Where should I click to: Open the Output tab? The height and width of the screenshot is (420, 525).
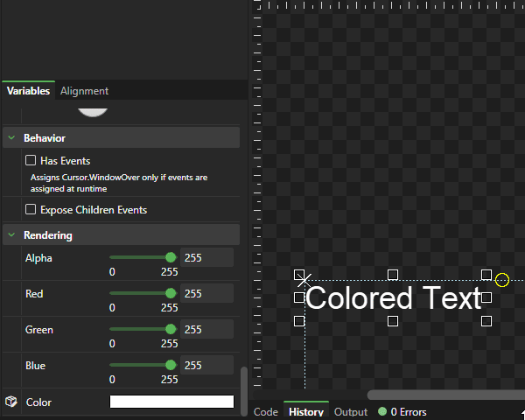point(350,412)
